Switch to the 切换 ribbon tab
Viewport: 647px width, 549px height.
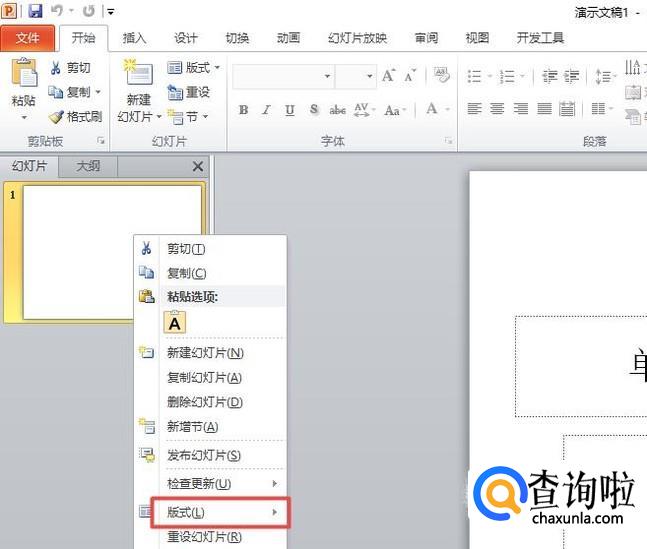pos(237,38)
